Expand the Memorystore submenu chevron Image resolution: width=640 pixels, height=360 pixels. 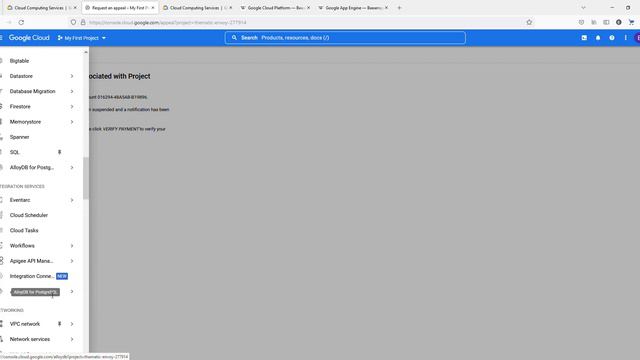[x=72, y=122]
